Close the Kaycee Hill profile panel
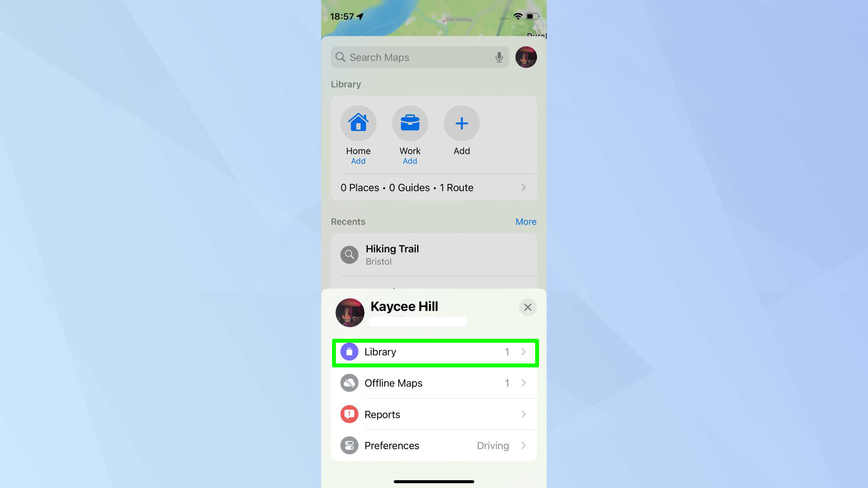Image resolution: width=868 pixels, height=488 pixels. 527,307
